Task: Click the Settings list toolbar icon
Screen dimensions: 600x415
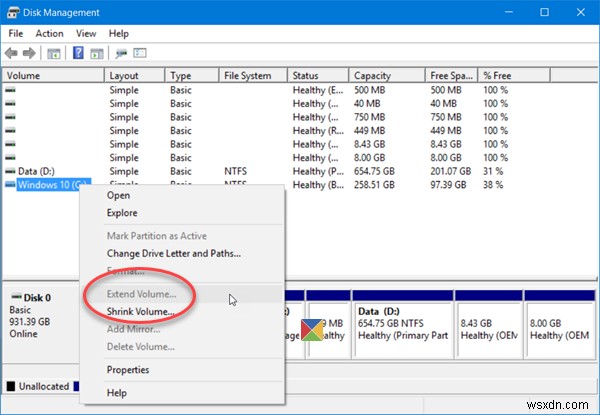Action: point(140,53)
